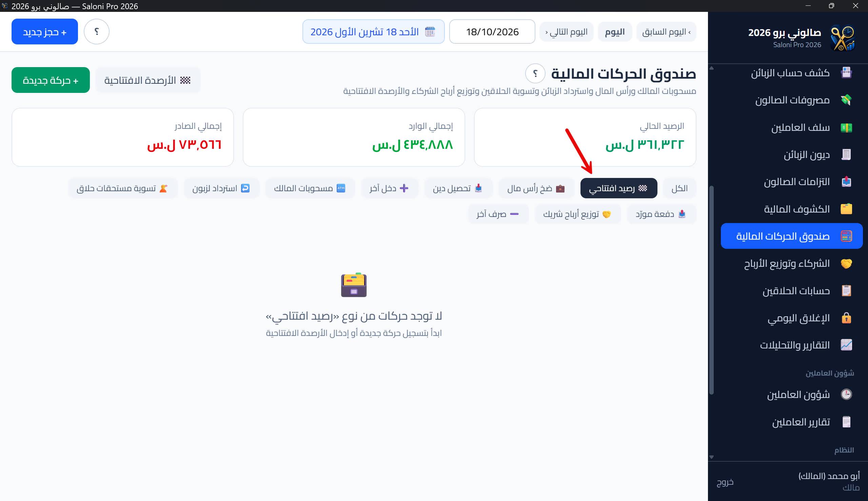Click date field 18/10/2026

492,32
